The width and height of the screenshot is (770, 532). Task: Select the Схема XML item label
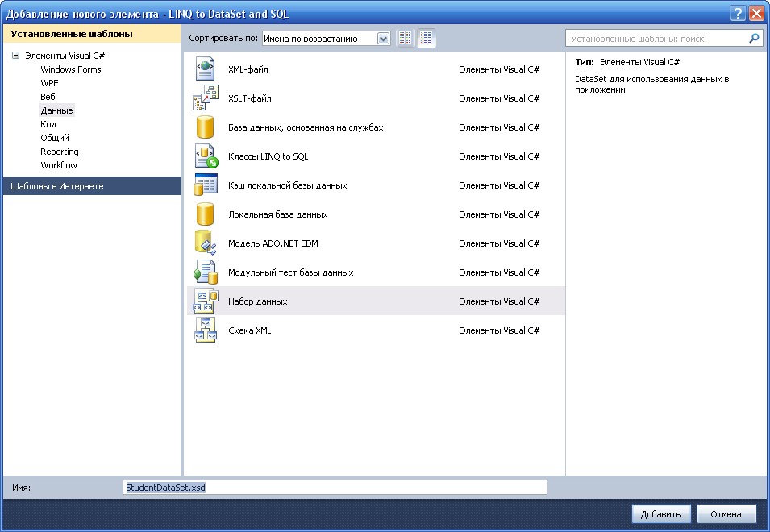pos(249,330)
